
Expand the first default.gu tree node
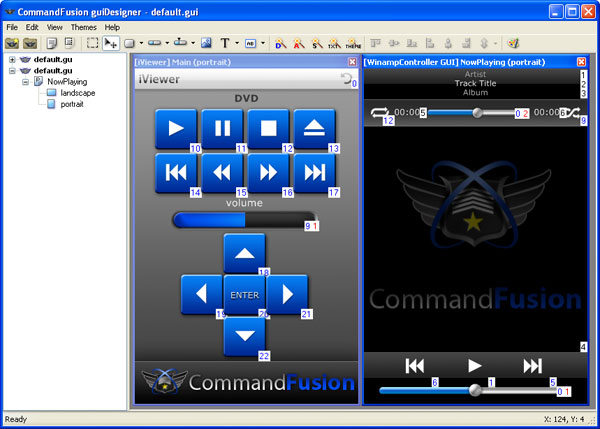pyautogui.click(x=12, y=59)
